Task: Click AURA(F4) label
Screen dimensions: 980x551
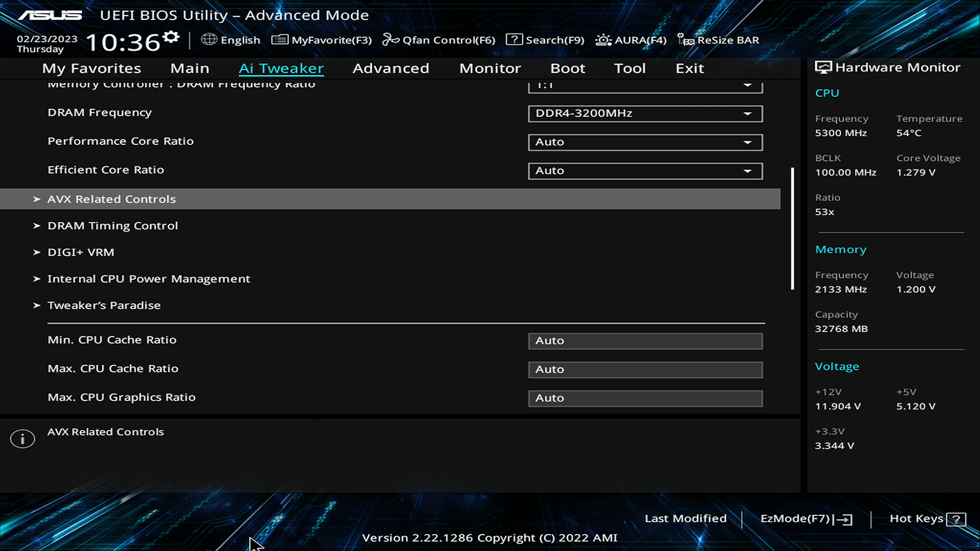Action: click(x=641, y=40)
